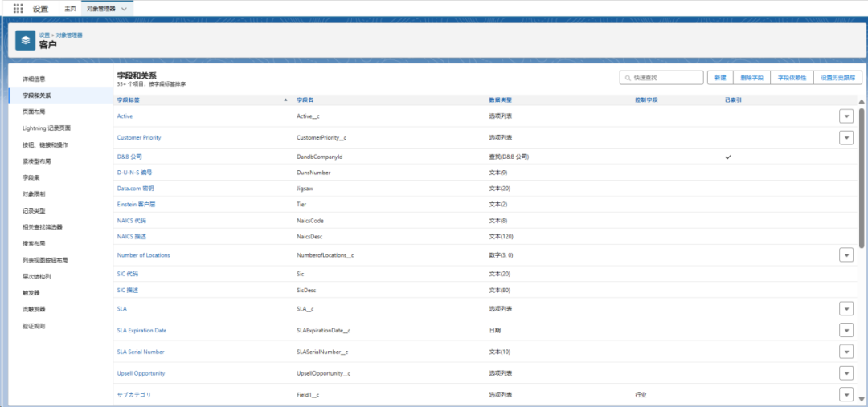Image resolution: width=868 pixels, height=407 pixels.
Task: Open 搜索布局 in the sidebar
Action: pyautogui.click(x=34, y=243)
